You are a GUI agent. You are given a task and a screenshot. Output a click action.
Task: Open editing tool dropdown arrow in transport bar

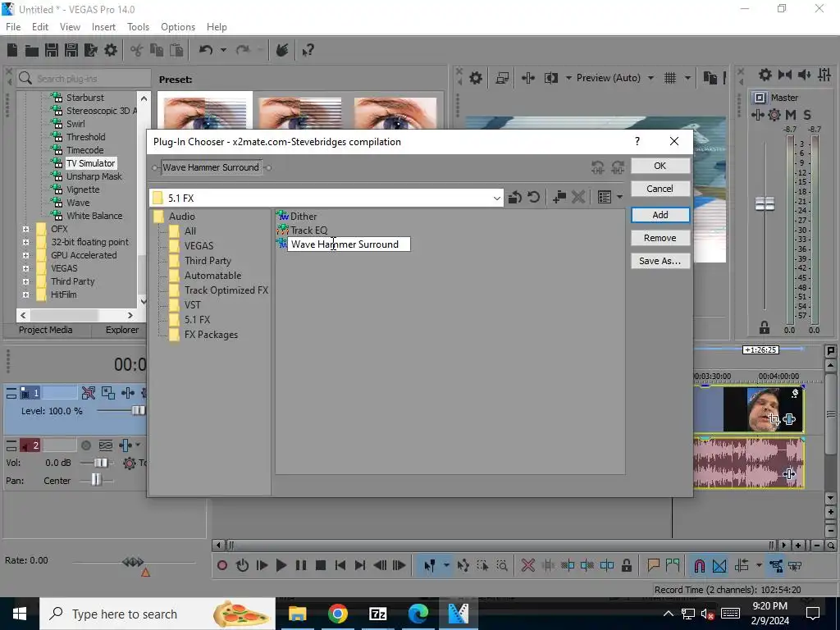point(446,565)
